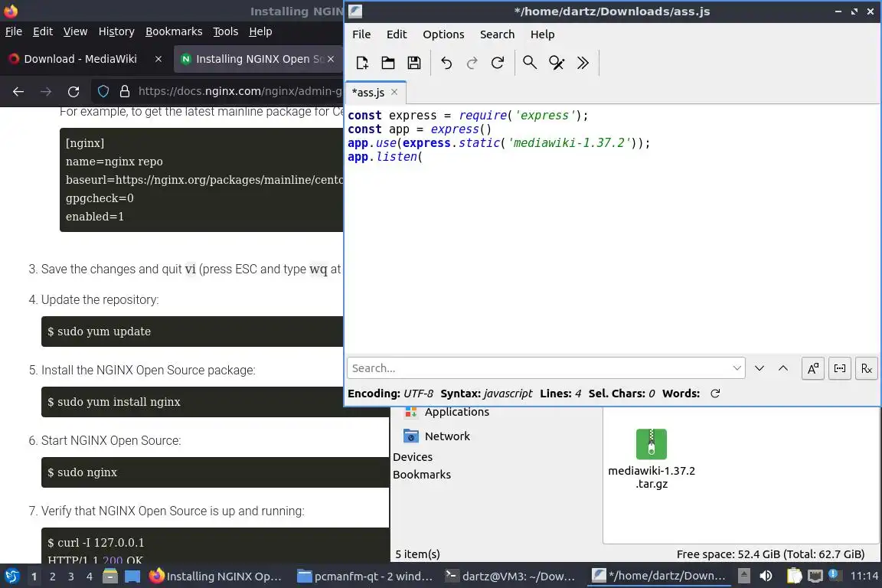Screen dimensions: 882x588
Task: Open Firefox History menu
Action: tap(116, 31)
